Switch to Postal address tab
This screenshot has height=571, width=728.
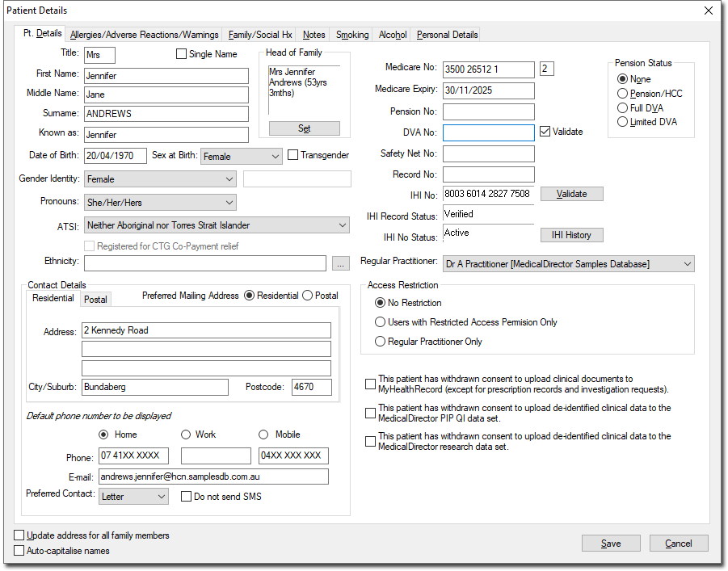95,300
